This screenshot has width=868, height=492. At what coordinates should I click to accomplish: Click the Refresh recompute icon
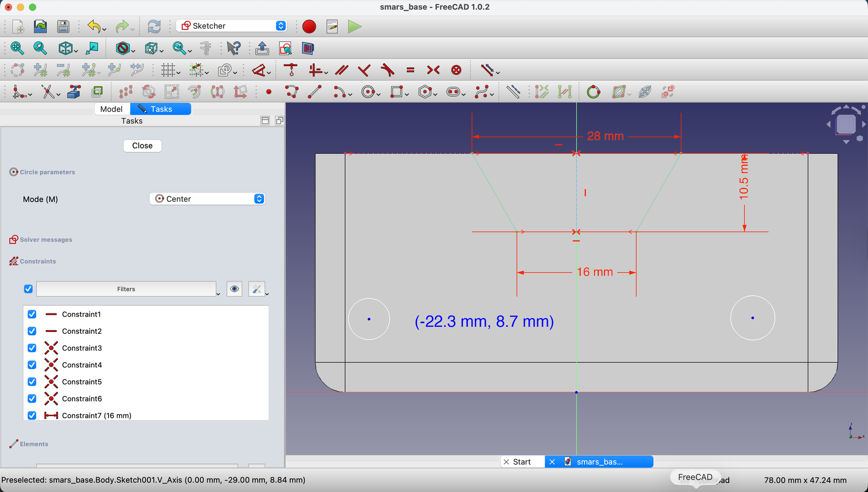click(154, 26)
